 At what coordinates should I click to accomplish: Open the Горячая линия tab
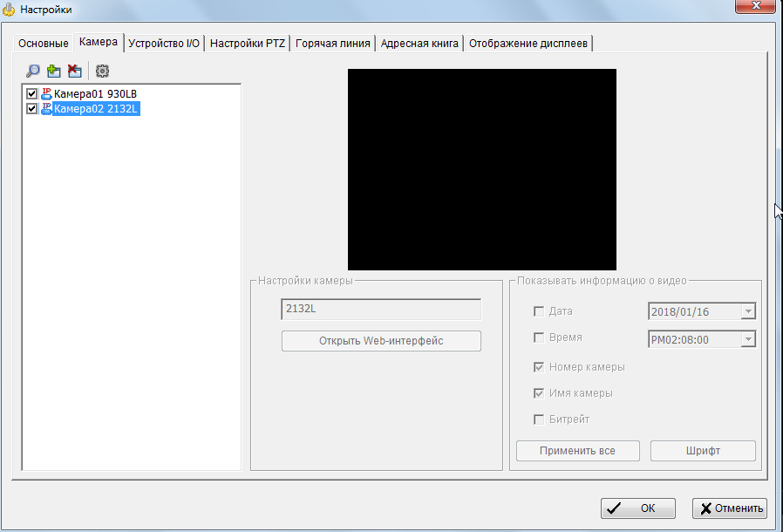point(332,44)
